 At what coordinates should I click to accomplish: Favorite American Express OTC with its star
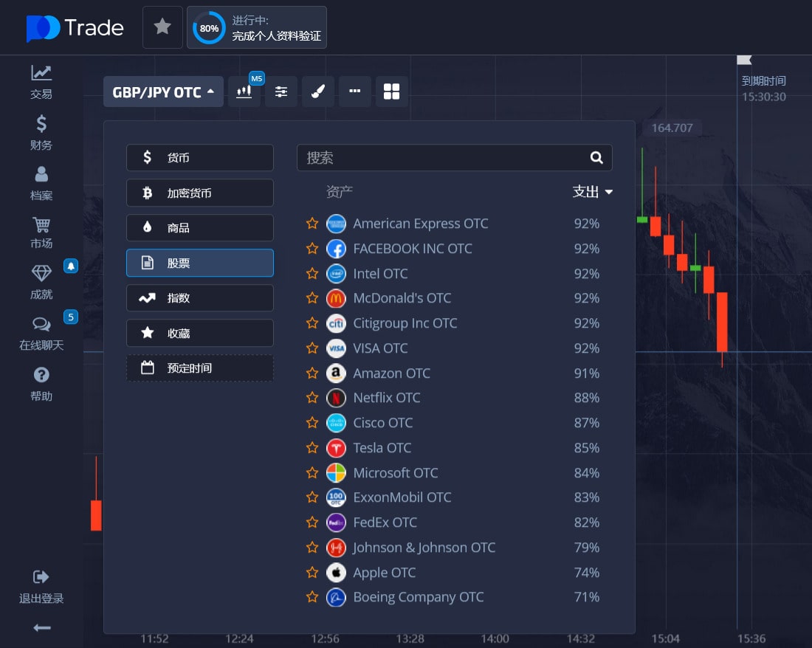tap(312, 223)
